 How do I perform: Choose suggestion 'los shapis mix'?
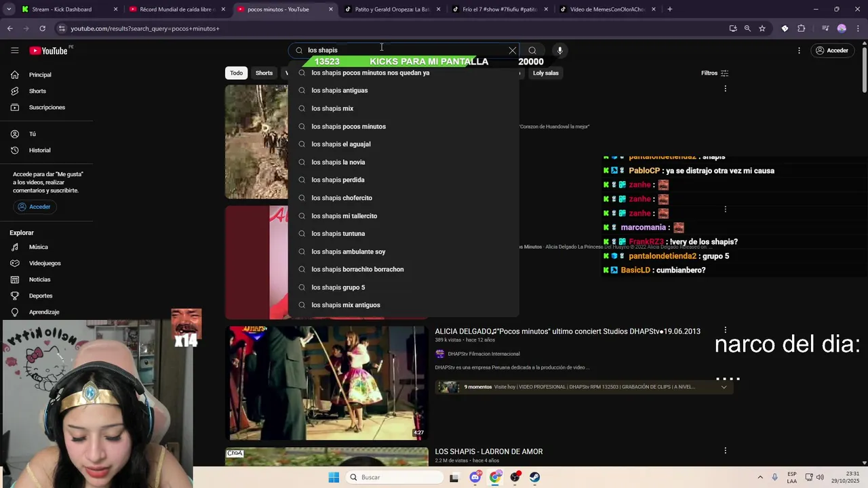[403, 108]
